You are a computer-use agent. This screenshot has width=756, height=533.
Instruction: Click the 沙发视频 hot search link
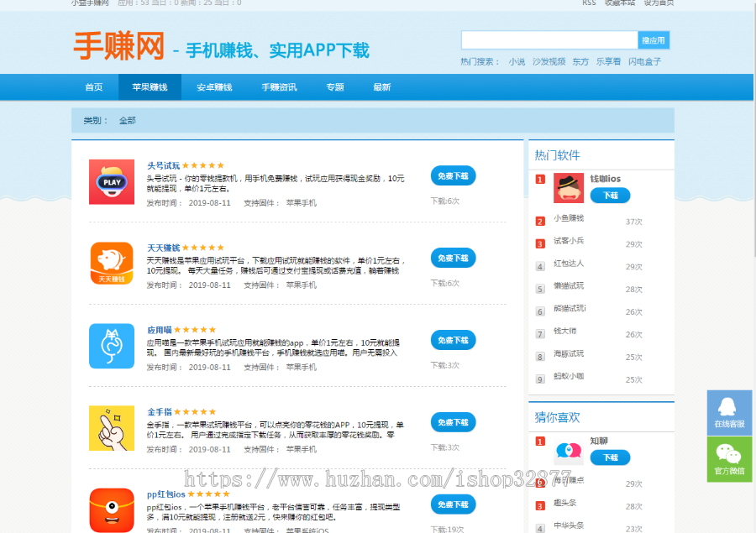coord(549,61)
